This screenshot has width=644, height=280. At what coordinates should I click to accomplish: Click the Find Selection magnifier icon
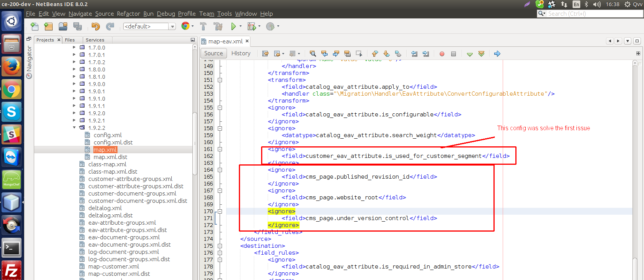pos(313,54)
